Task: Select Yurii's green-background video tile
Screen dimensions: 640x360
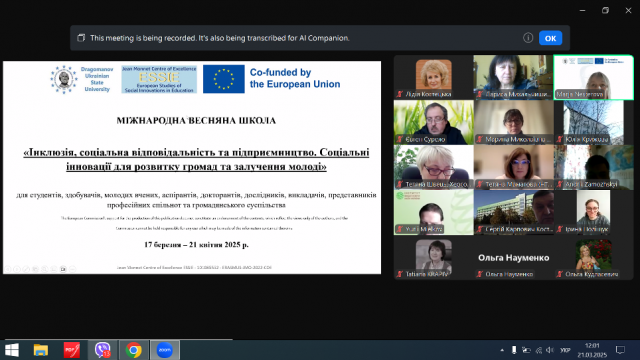Action: tap(433, 212)
